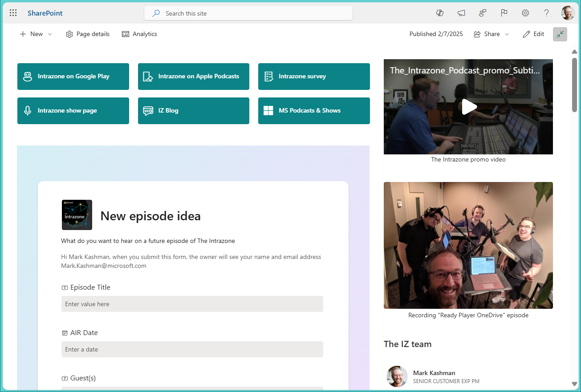Open the feedback icon in the top bar
The image size is (581, 392).
[x=483, y=13]
